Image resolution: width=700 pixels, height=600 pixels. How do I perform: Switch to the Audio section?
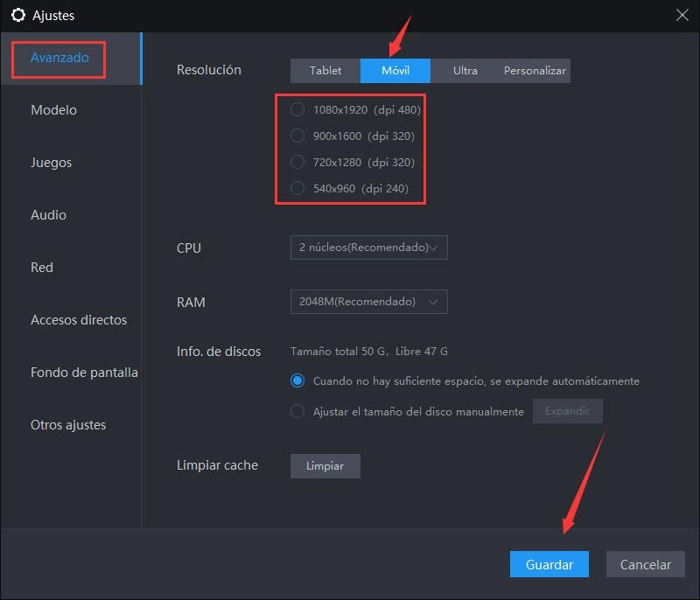[x=48, y=215]
